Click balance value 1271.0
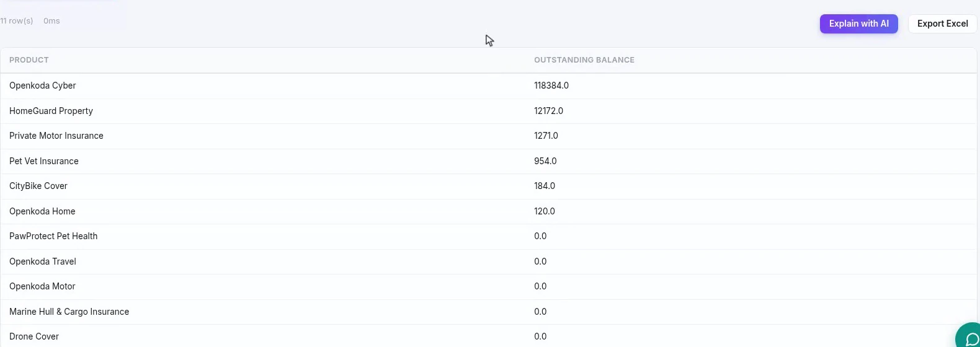This screenshot has height=347, width=980. [x=546, y=136]
